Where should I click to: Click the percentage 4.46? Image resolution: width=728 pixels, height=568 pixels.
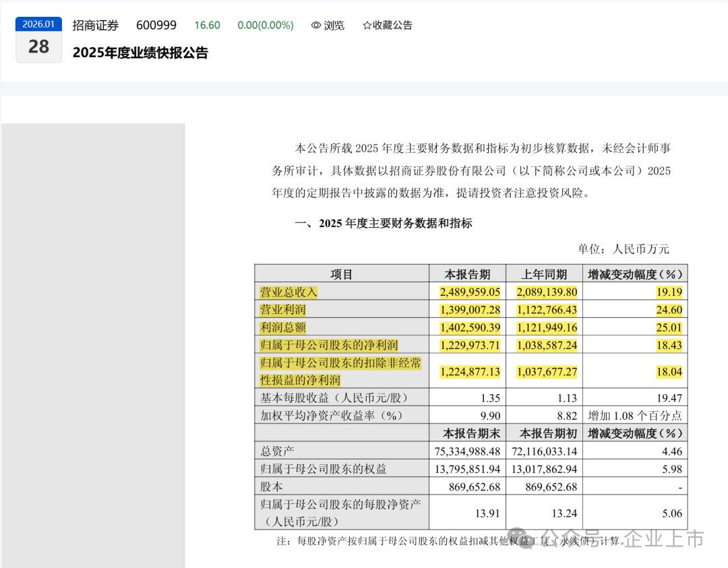[672, 451]
